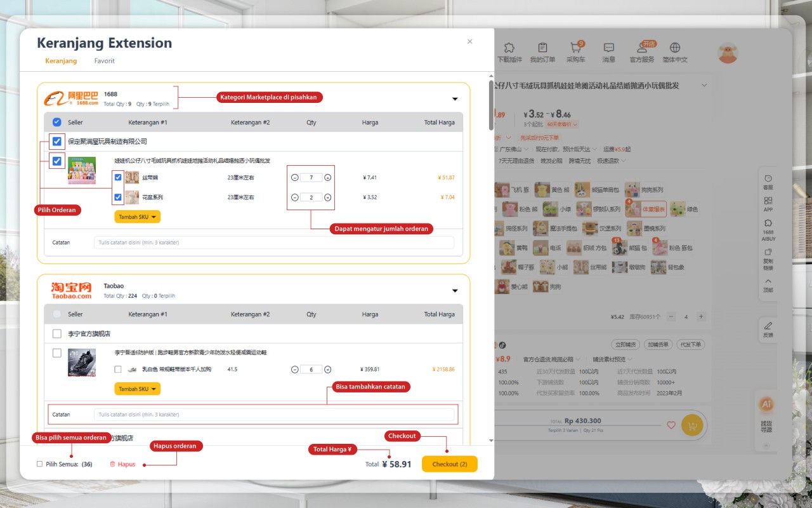Screen dimensions: 812x508
Task: Click the TikTok icon on the 1688 page
Action: [502, 345]
